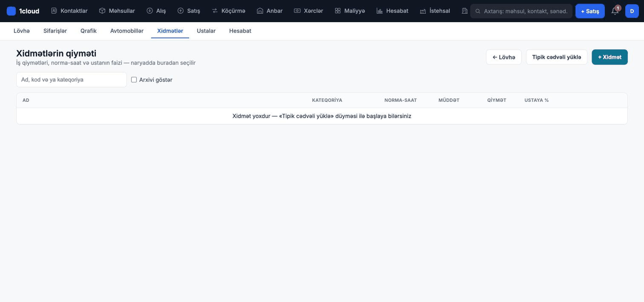Click Tipik cədvəli yüklə button
Screen dimensions: 644x302
point(557,57)
